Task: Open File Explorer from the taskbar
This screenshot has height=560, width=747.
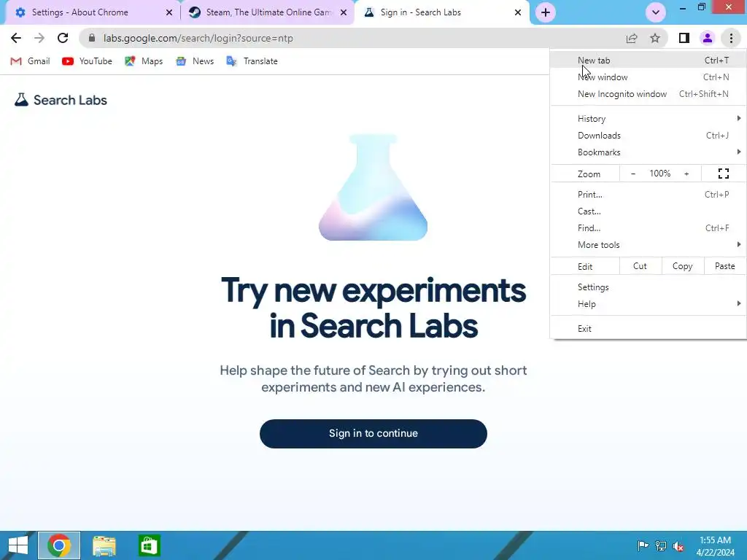Action: point(104,545)
